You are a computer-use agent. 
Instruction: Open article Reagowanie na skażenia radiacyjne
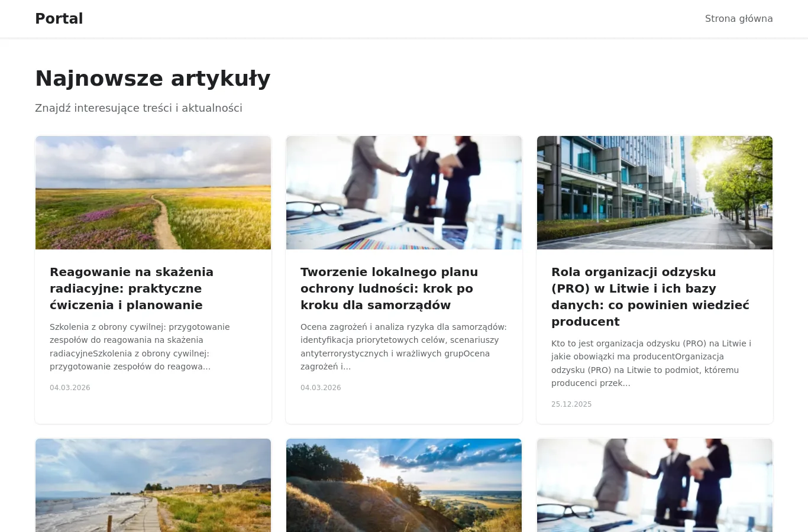pos(131,288)
